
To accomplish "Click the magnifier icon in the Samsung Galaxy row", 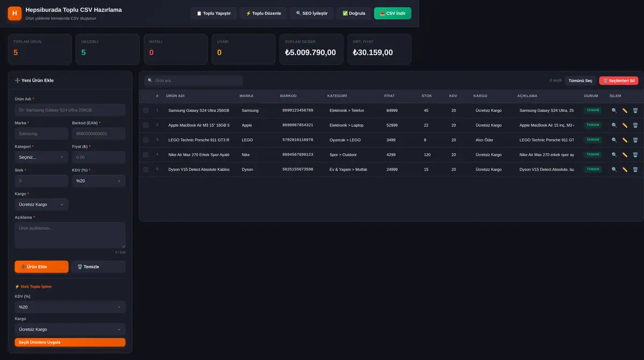I will 614,110.
